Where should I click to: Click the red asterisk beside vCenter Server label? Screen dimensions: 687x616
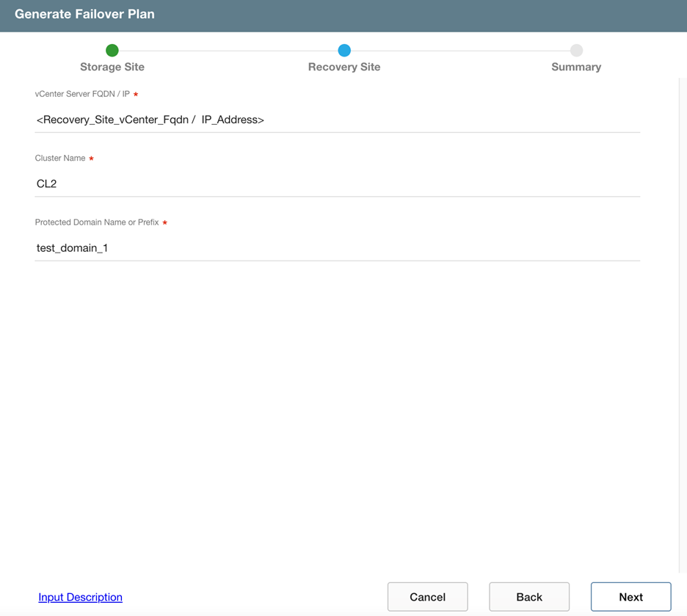(x=136, y=95)
